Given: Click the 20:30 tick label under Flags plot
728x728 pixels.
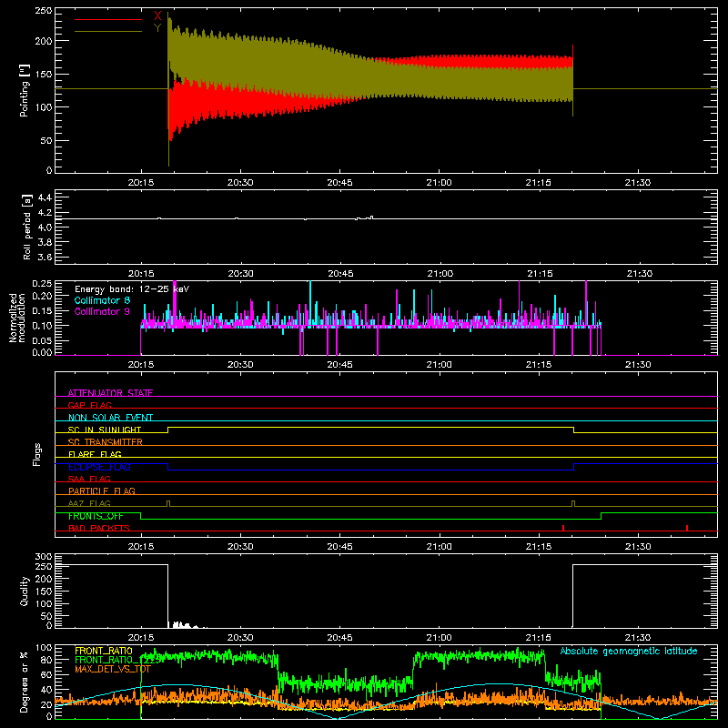Looking at the screenshot, I should coord(240,547).
